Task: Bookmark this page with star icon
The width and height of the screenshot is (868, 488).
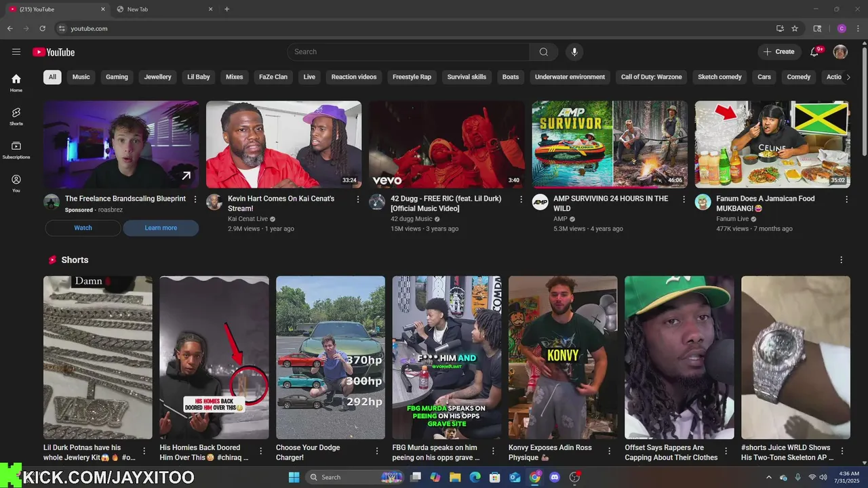Action: [x=795, y=28]
